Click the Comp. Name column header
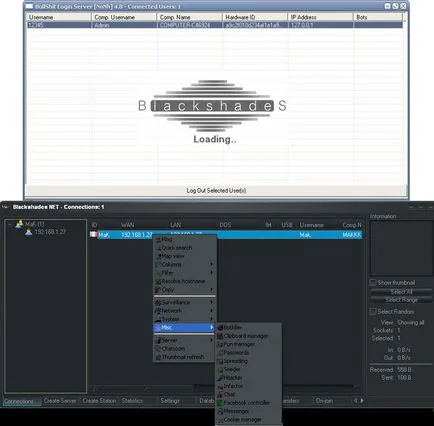The image size is (434, 426). [189, 17]
